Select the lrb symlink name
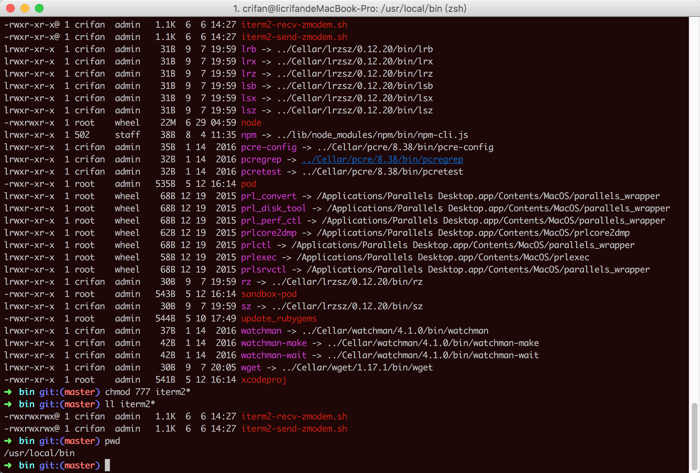 pos(249,49)
